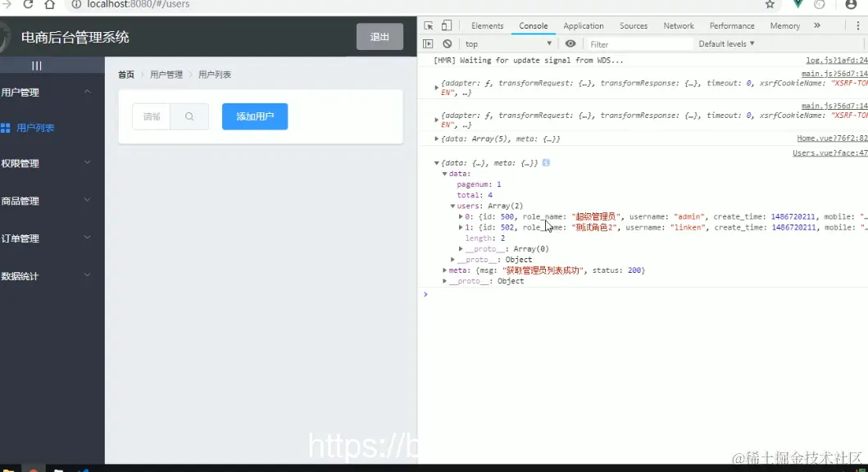
Task: Click the HMR waiting message line
Action: coord(528,61)
